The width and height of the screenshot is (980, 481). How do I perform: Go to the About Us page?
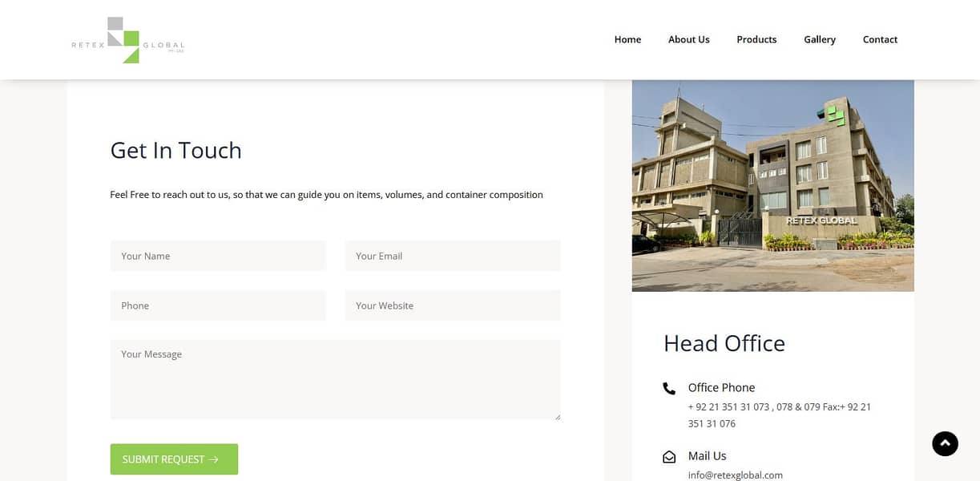pyautogui.click(x=688, y=39)
